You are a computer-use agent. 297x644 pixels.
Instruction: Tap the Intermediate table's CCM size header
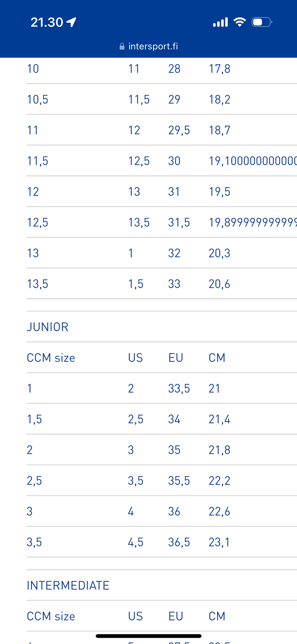coord(51,616)
